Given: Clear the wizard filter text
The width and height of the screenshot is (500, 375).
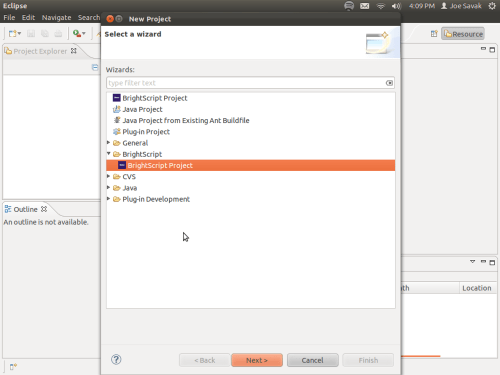Looking at the screenshot, I should coord(389,83).
